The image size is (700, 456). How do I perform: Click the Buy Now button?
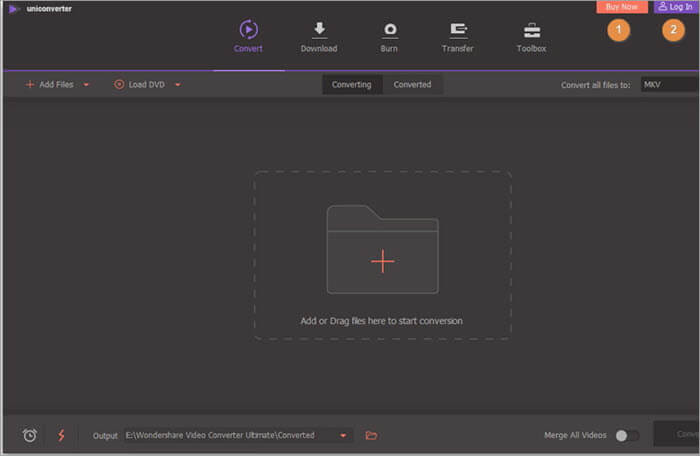[621, 7]
